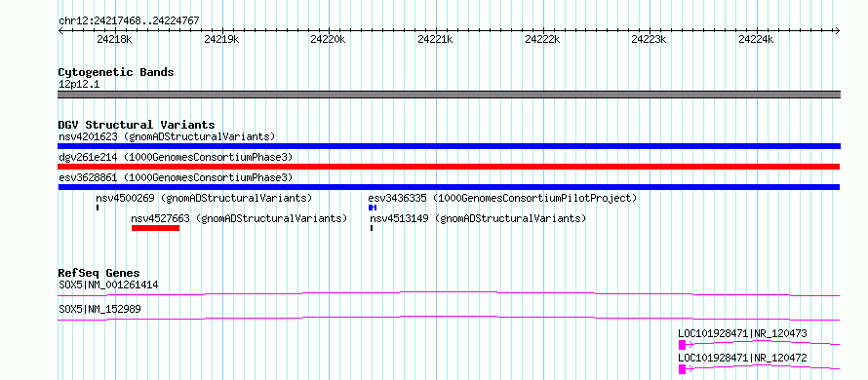The height and width of the screenshot is (380, 868).
Task: Click the RefSeq Genes track title
Action: 99,273
